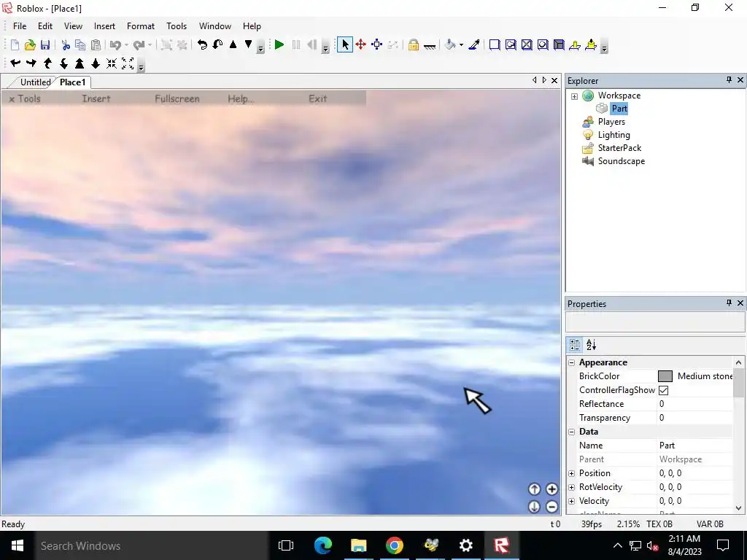Open the Format menu
The height and width of the screenshot is (560, 747).
141,26
